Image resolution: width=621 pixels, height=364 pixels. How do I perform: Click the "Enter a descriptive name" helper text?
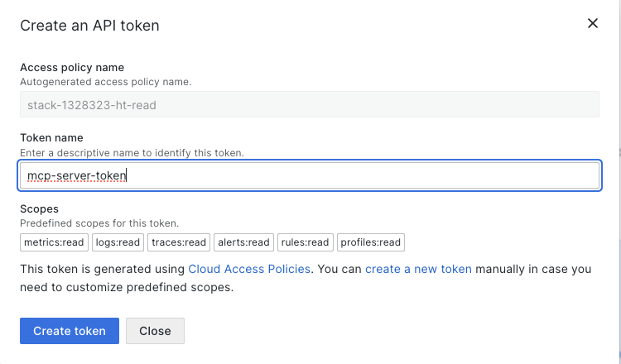132,153
